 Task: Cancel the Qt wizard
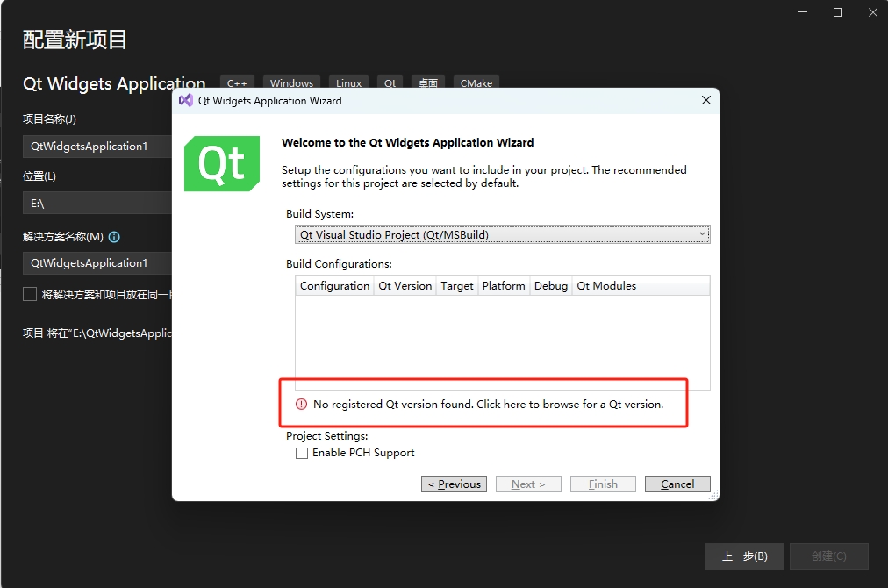click(677, 484)
